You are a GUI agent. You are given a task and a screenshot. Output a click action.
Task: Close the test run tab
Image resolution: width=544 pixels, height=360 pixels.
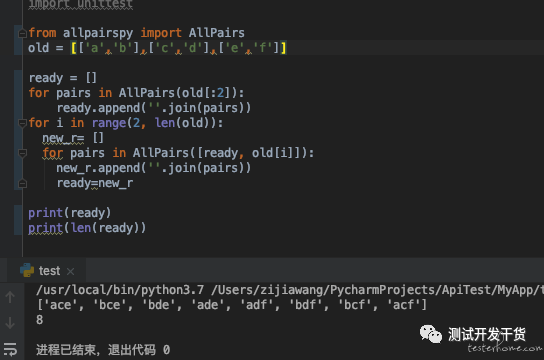click(x=70, y=271)
